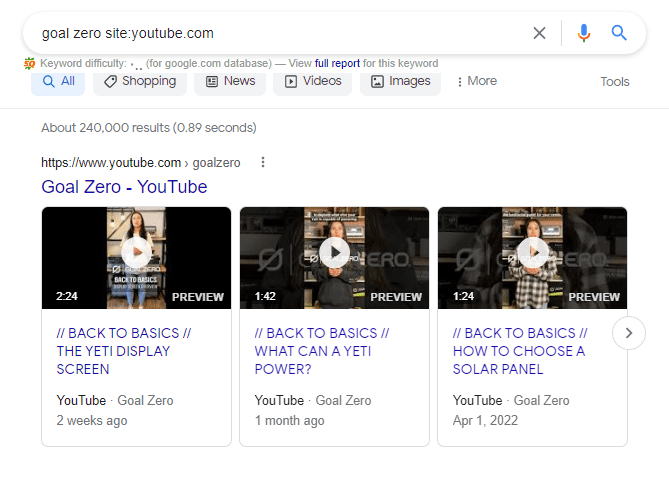Click the 'About 240,000 results' text
669x478 pixels.
click(x=105, y=128)
